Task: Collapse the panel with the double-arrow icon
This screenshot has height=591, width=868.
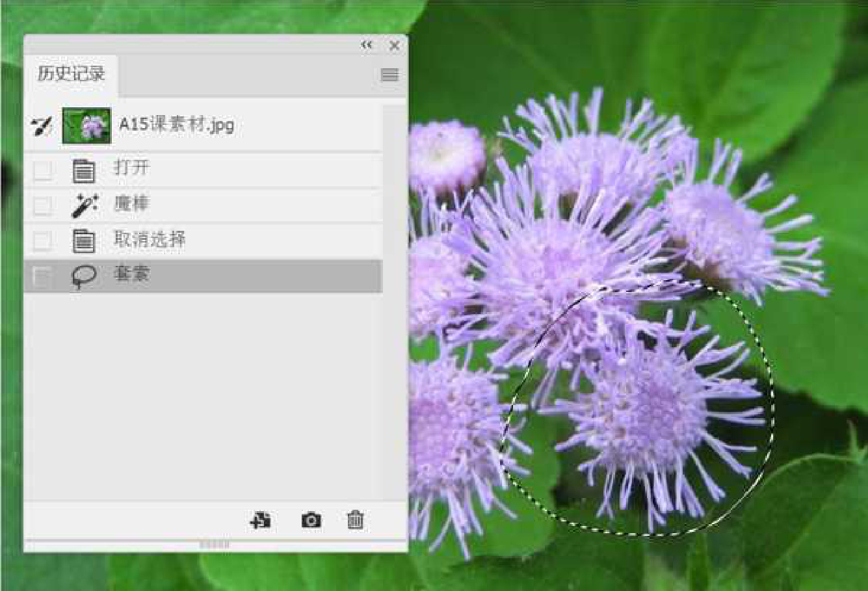Action: coord(367,45)
